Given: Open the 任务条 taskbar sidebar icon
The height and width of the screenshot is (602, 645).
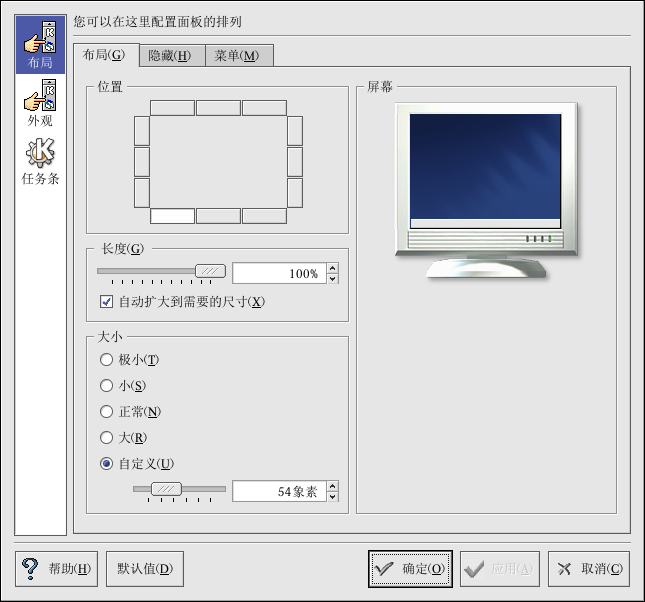Looking at the screenshot, I should tap(40, 160).
